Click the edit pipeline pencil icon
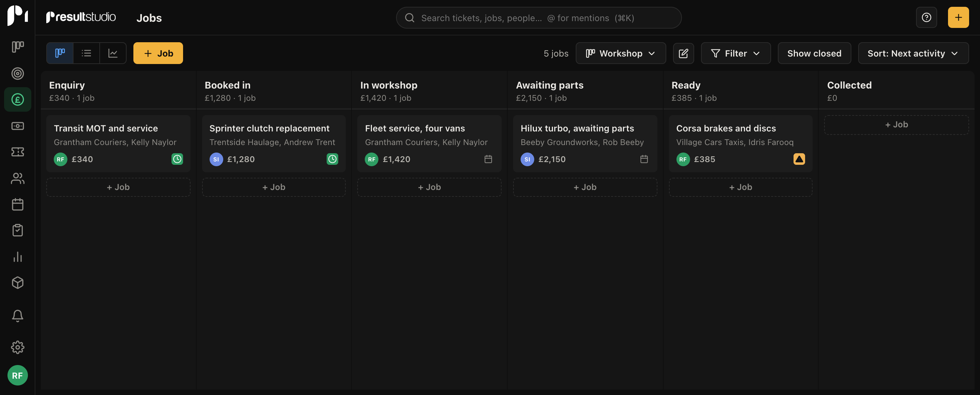The height and width of the screenshot is (395, 980). (683, 53)
